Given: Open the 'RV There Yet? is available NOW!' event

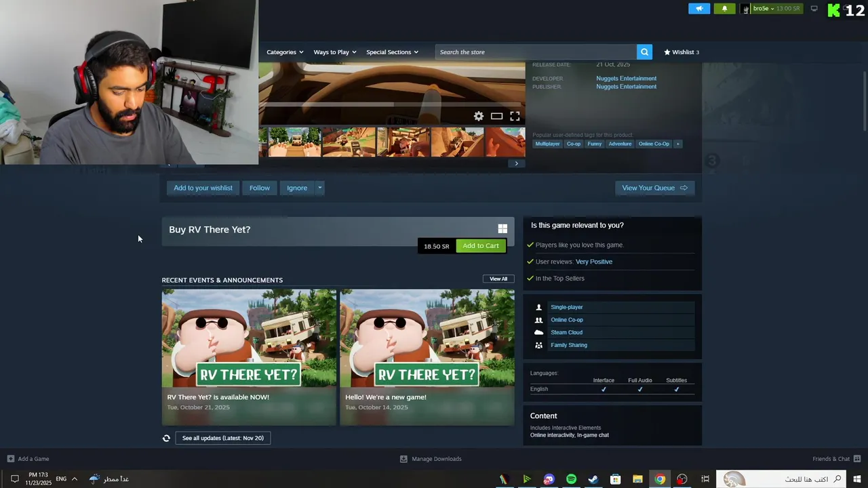Looking at the screenshot, I should 249,357.
